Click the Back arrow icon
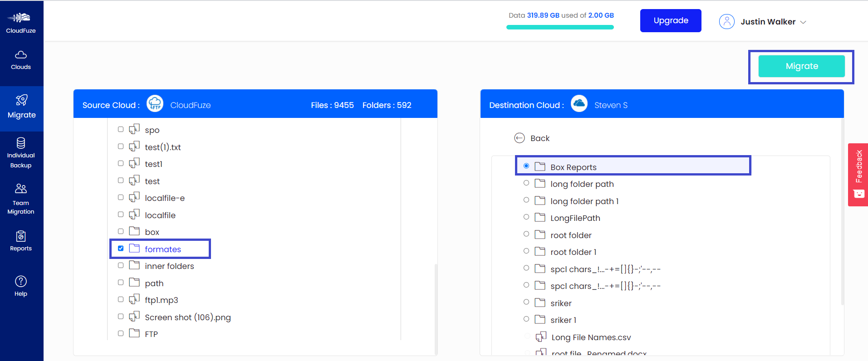The image size is (868, 361). [520, 138]
